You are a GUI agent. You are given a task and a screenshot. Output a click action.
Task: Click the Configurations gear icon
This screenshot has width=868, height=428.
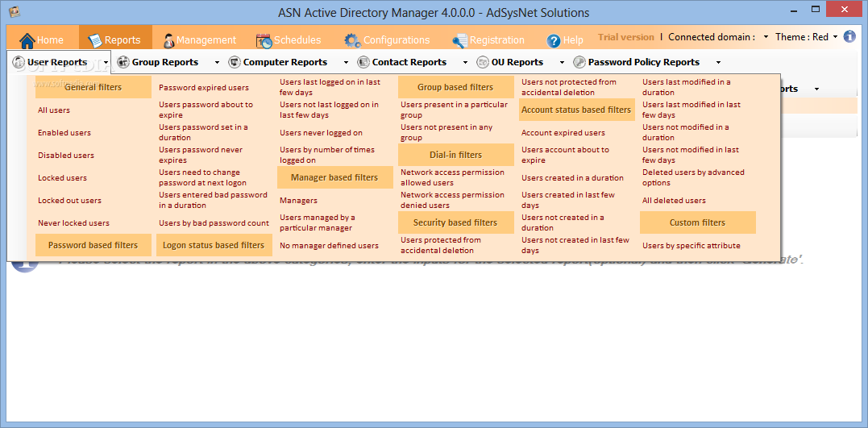tap(352, 39)
